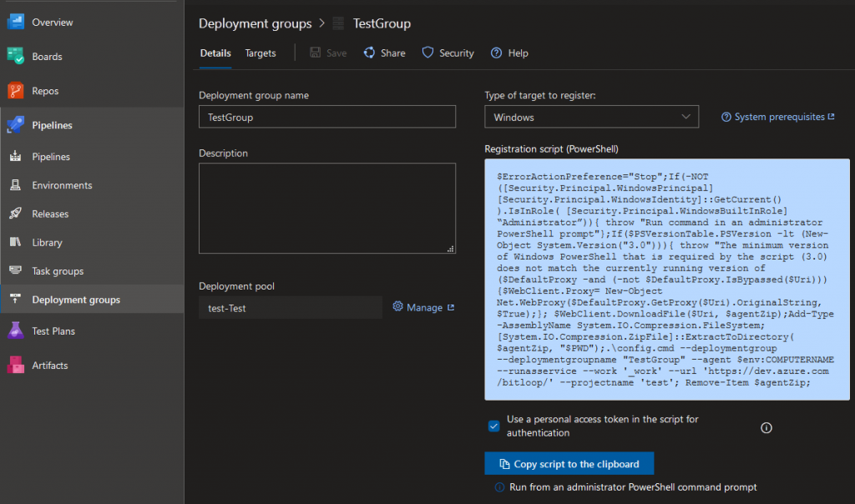Viewport: 855px width, 504px height.
Task: Switch to the Targets tab
Action: [260, 53]
